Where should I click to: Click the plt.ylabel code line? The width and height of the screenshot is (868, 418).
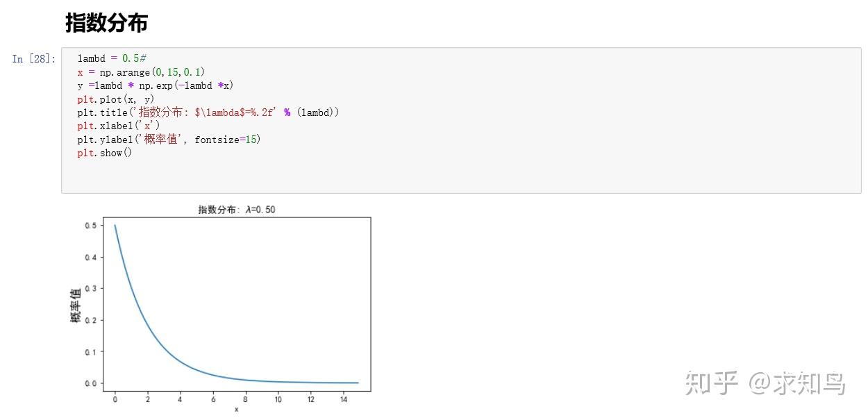tap(168, 140)
